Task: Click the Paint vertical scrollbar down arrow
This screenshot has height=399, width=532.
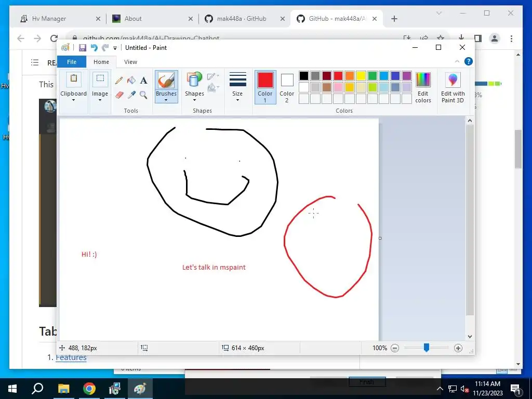Action: [470, 337]
